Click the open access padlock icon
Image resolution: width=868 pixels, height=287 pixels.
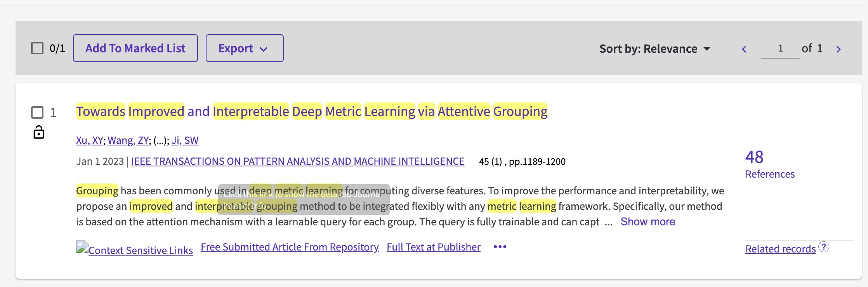coord(39,132)
